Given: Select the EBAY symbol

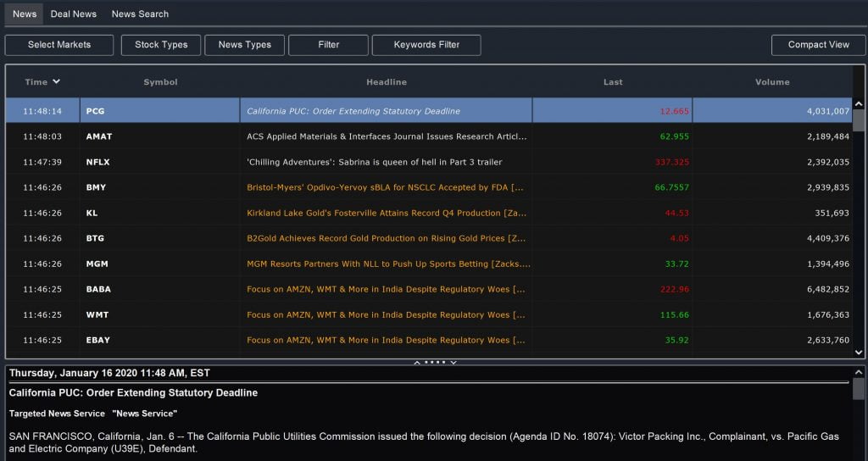Looking at the screenshot, I should click(x=98, y=341).
